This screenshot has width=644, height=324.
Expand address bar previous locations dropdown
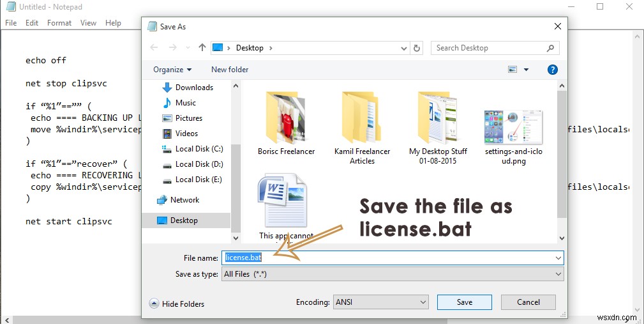point(404,48)
